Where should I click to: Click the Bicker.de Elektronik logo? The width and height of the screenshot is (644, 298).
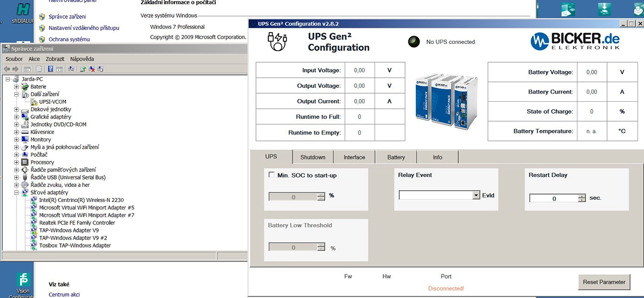click(576, 40)
